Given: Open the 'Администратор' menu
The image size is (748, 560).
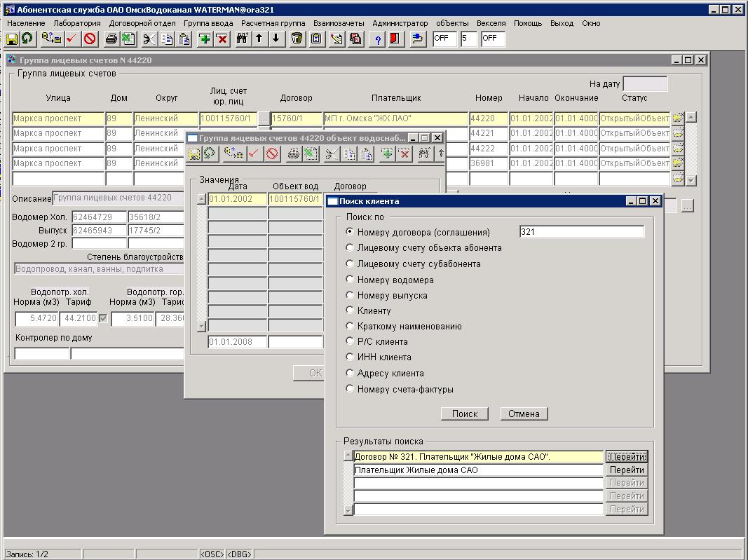Looking at the screenshot, I should (x=400, y=23).
